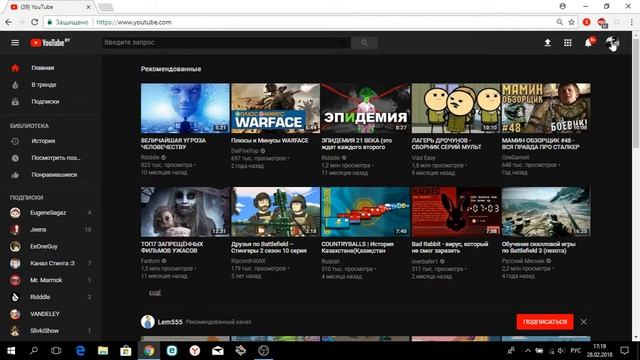Open the volume control in tray

click(561, 351)
